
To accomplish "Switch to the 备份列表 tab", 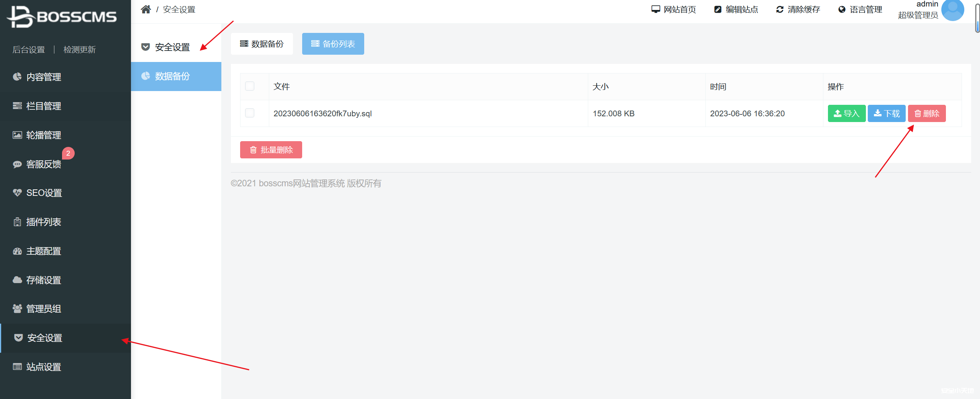I will click(333, 44).
